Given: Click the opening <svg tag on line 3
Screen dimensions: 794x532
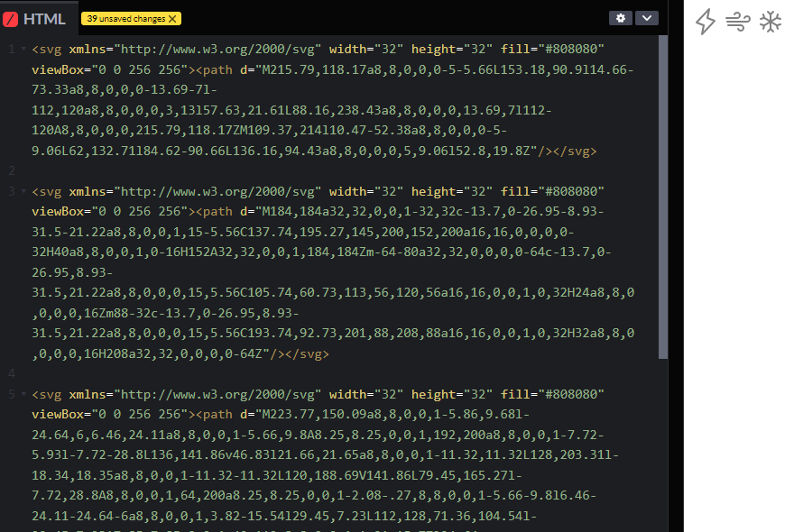Looking at the screenshot, I should (47, 191).
